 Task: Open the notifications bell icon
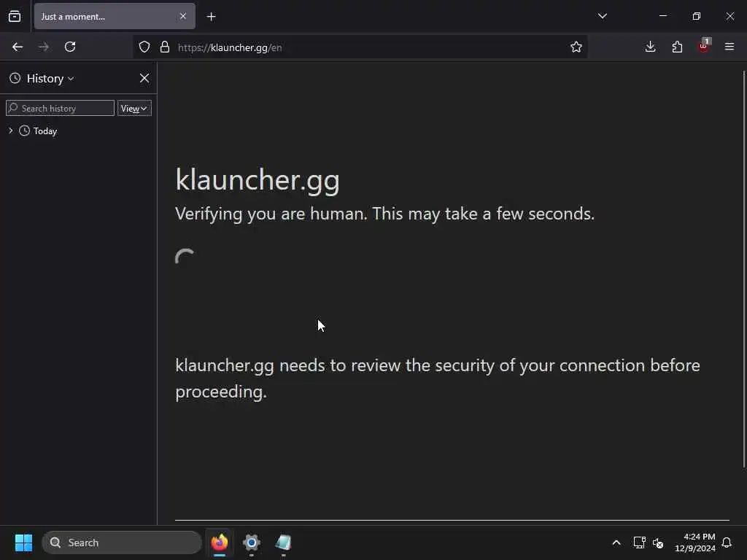coord(727,542)
